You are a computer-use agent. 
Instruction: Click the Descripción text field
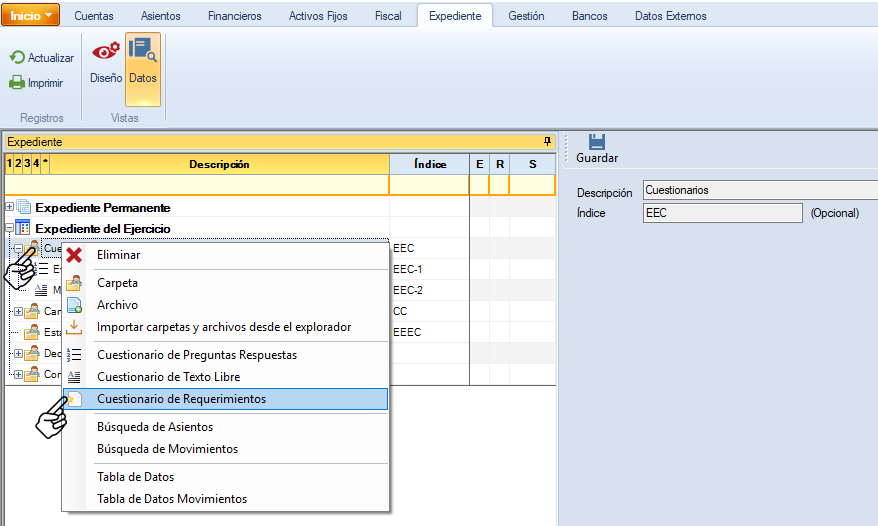click(759, 190)
